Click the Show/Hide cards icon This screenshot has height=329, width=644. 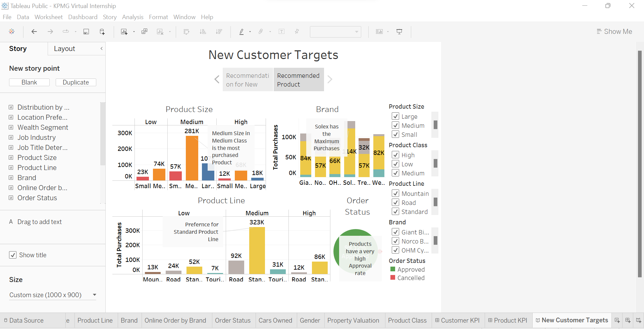[x=379, y=32]
